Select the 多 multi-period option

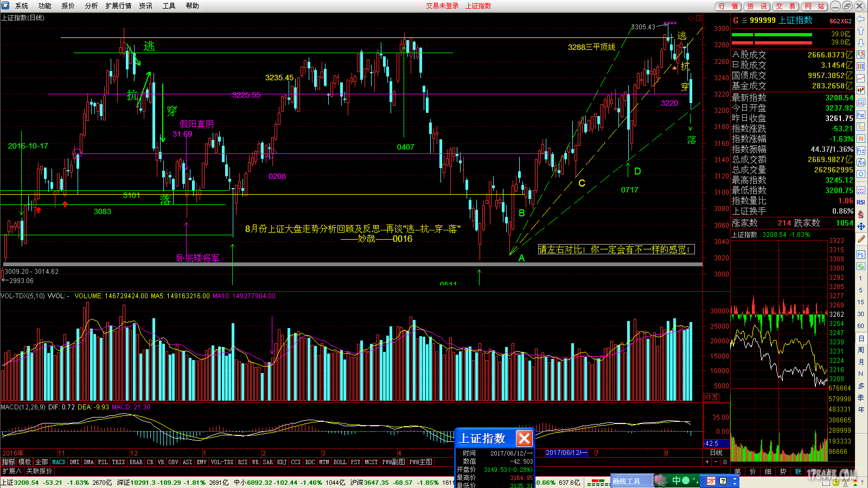coord(860,386)
